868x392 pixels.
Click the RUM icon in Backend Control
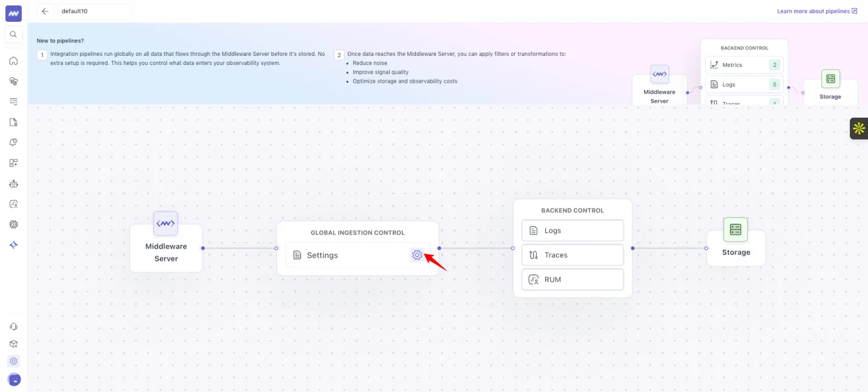pyautogui.click(x=534, y=280)
